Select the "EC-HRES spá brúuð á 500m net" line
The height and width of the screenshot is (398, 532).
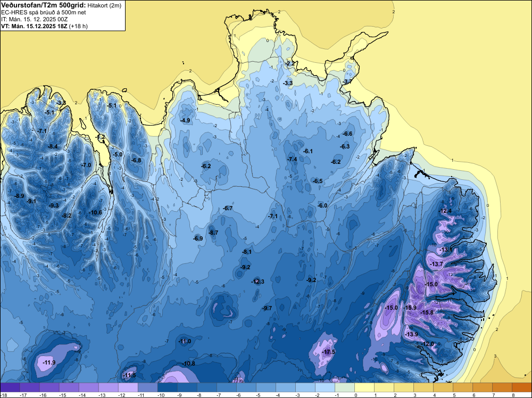click(44, 12)
